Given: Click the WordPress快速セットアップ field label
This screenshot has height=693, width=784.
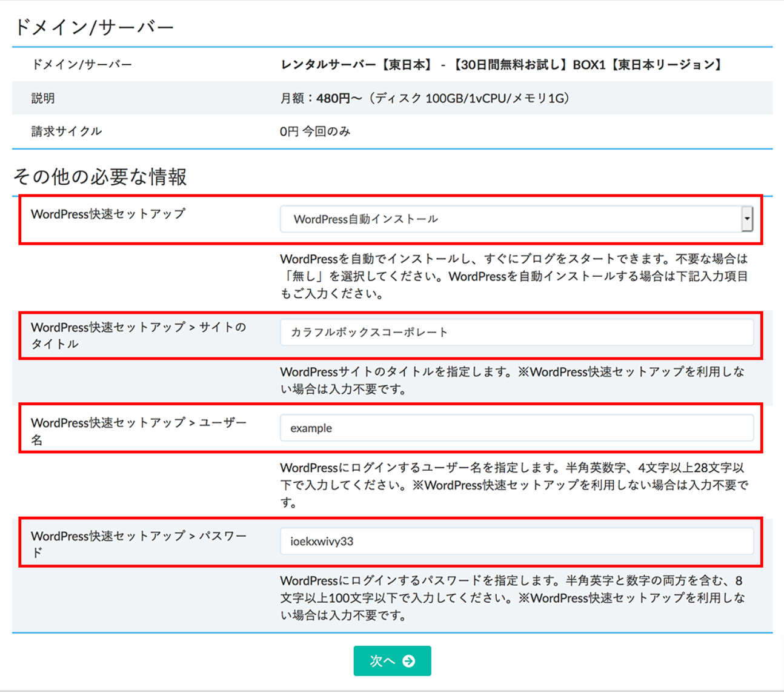Looking at the screenshot, I should point(108,214).
